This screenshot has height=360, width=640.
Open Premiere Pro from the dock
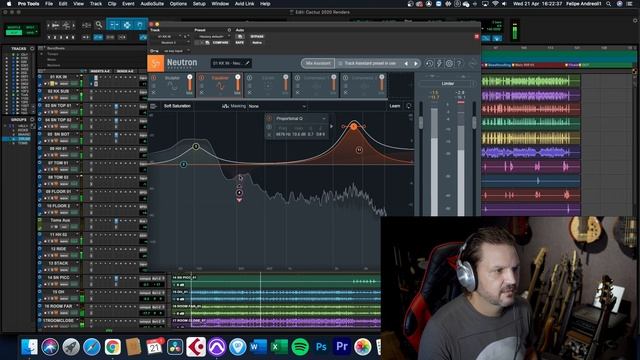pyautogui.click(x=342, y=347)
